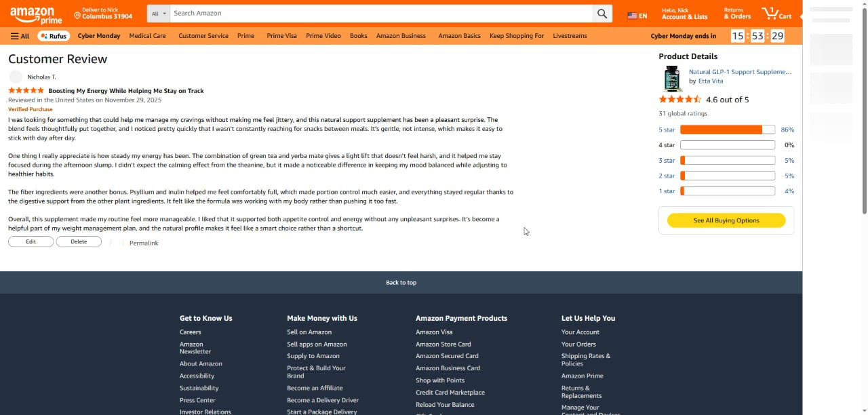The width and height of the screenshot is (868, 415).
Task: Open Credit Card Marketplace footer link
Action: tap(450, 393)
